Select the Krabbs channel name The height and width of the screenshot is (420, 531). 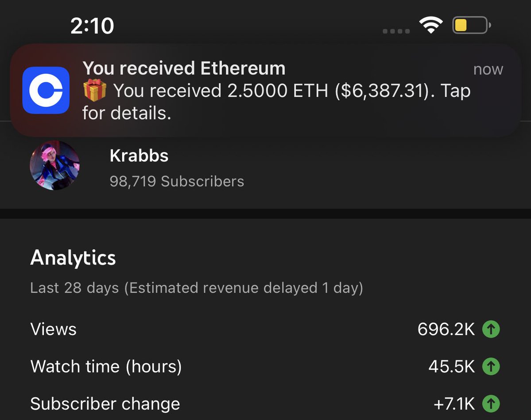139,156
